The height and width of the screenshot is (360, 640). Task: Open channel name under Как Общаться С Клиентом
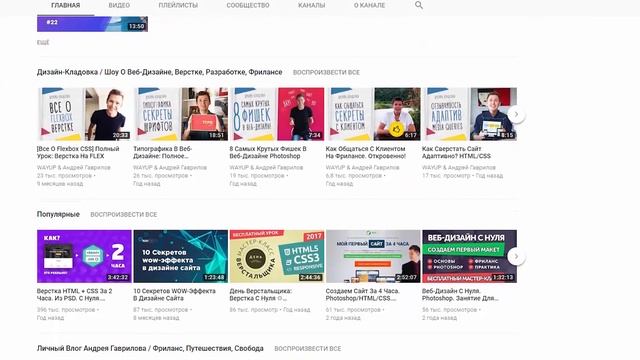(362, 167)
